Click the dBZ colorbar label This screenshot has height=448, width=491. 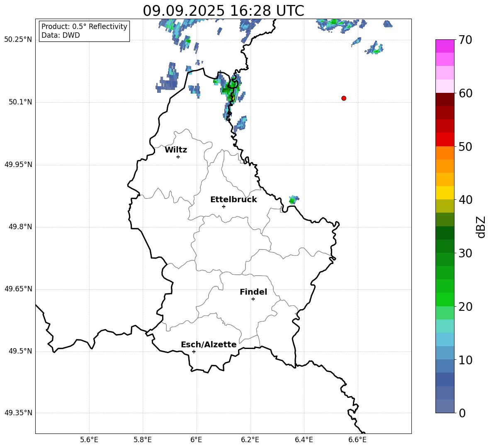(x=480, y=227)
